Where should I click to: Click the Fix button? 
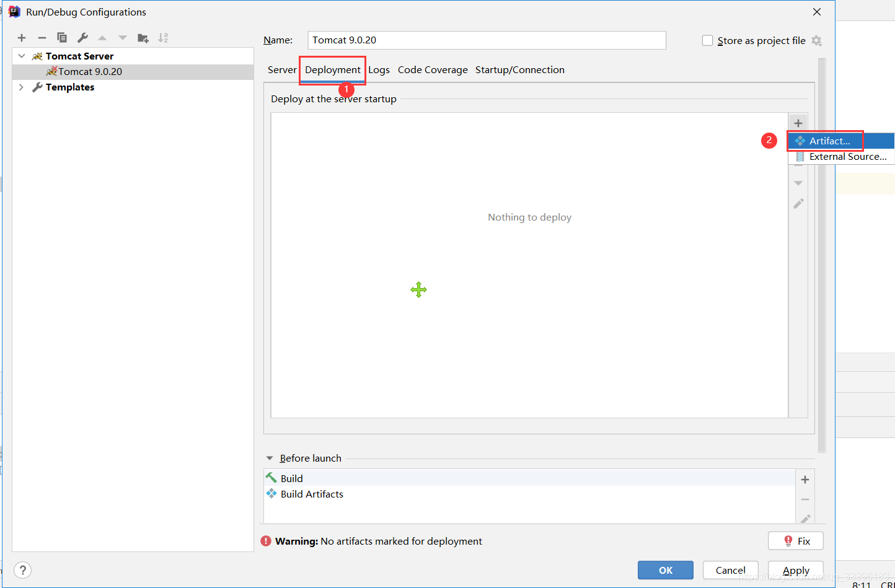tap(796, 541)
